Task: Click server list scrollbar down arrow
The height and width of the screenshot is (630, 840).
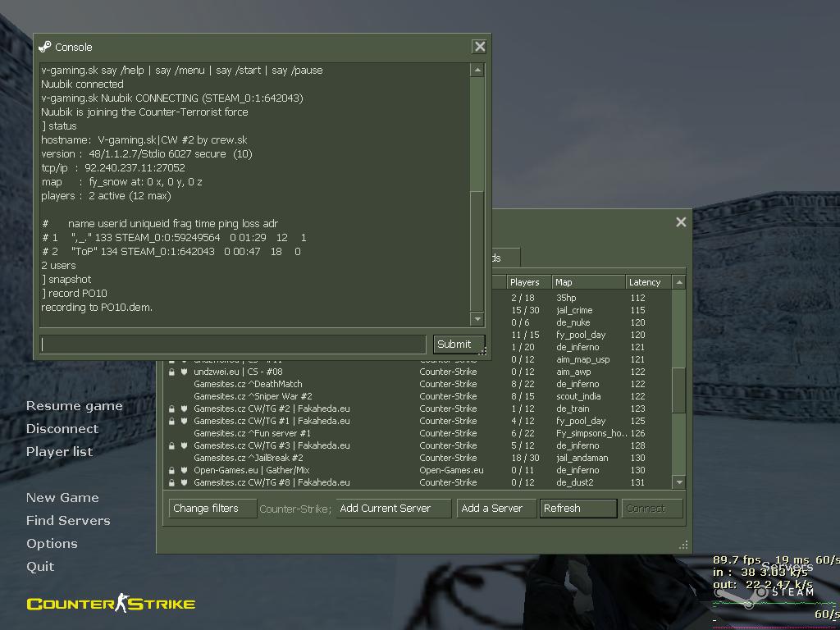Action: coord(679,482)
